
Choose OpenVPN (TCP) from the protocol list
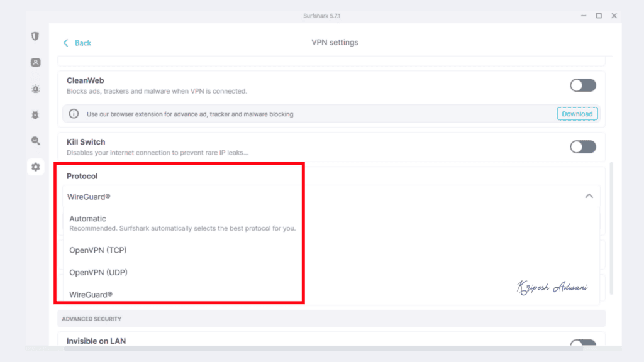click(98, 250)
